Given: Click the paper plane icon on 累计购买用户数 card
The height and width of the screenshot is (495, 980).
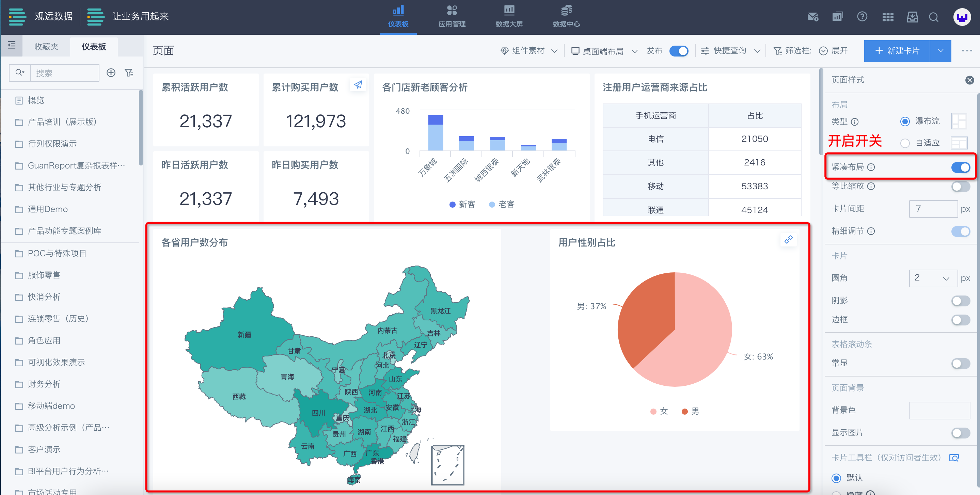Looking at the screenshot, I should 358,84.
